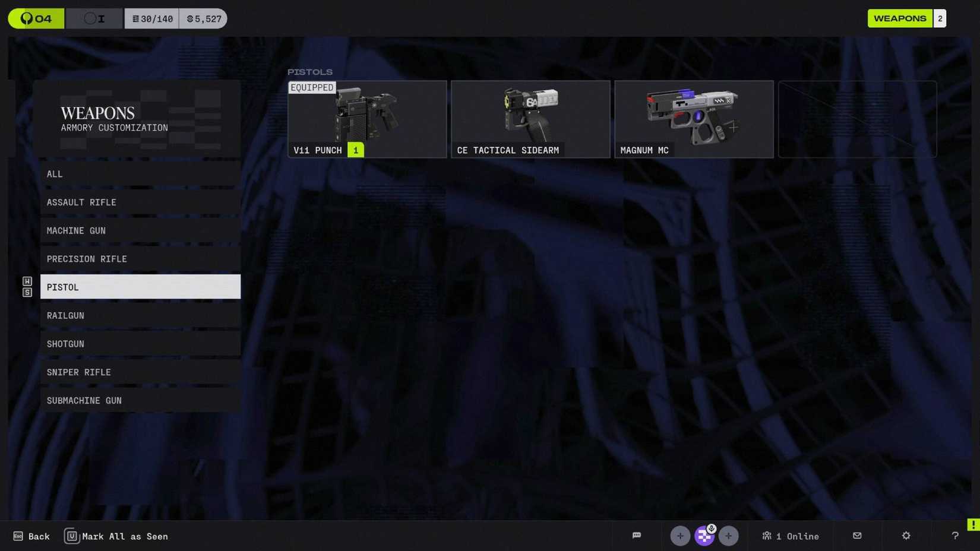Click the purple player avatar icon
This screenshot has width=980, height=551.
pyautogui.click(x=704, y=536)
